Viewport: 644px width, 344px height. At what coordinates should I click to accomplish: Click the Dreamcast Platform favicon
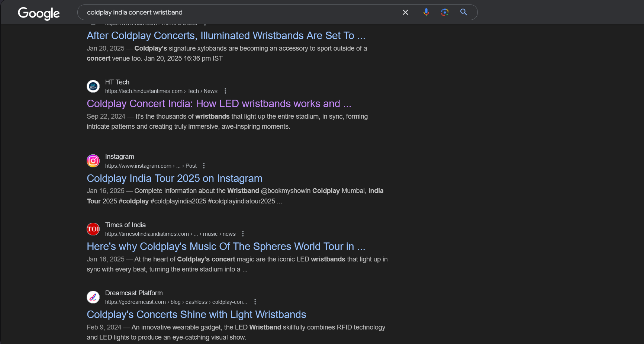(x=93, y=297)
